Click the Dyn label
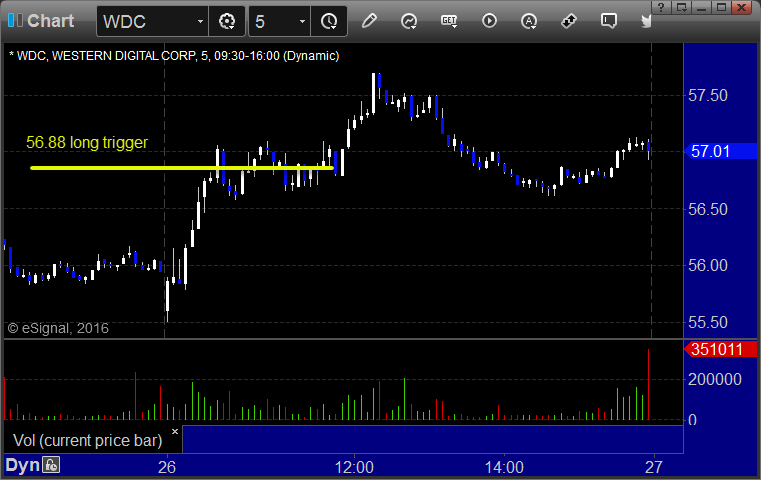The height and width of the screenshot is (480, 761). pos(22,465)
